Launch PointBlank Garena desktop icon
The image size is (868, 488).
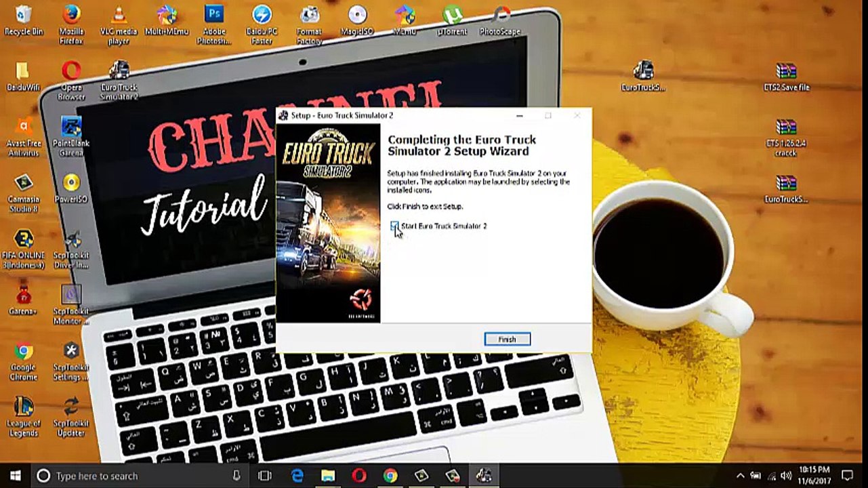[x=71, y=136]
